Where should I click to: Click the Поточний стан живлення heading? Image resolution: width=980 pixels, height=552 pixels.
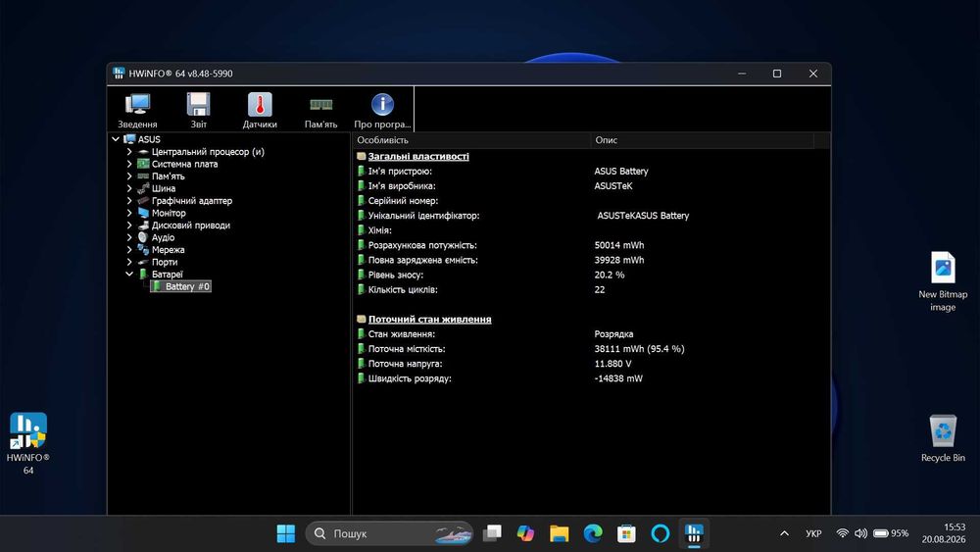pyautogui.click(x=429, y=319)
